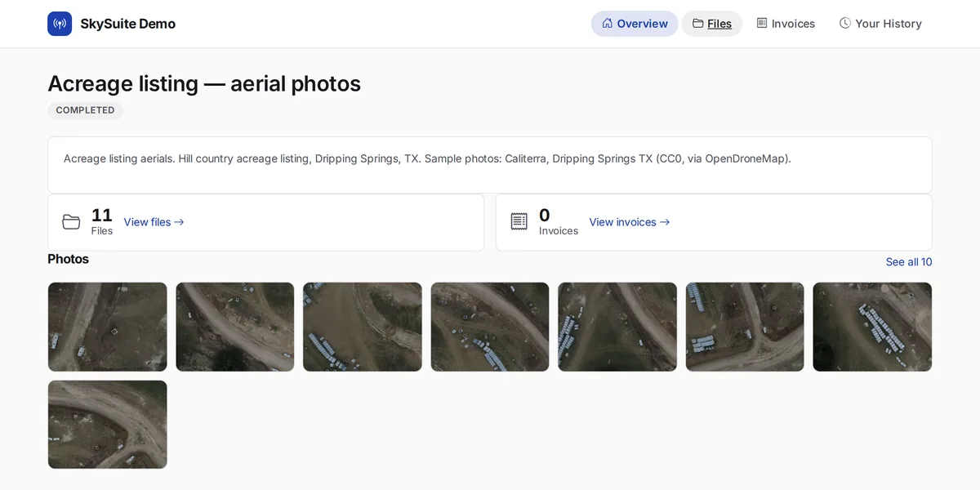Open fourth photo thumbnail in top row
Viewport: 980px width, 490px height.
click(x=490, y=327)
